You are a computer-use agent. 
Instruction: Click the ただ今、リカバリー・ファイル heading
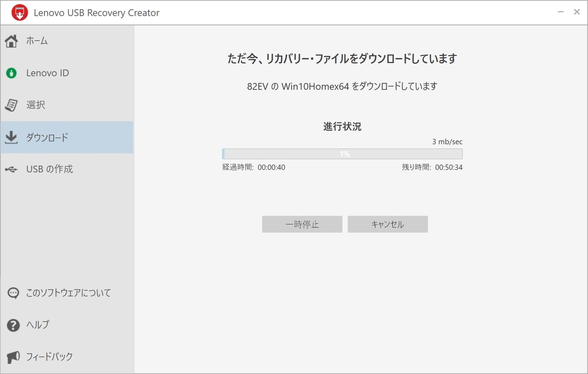(342, 59)
